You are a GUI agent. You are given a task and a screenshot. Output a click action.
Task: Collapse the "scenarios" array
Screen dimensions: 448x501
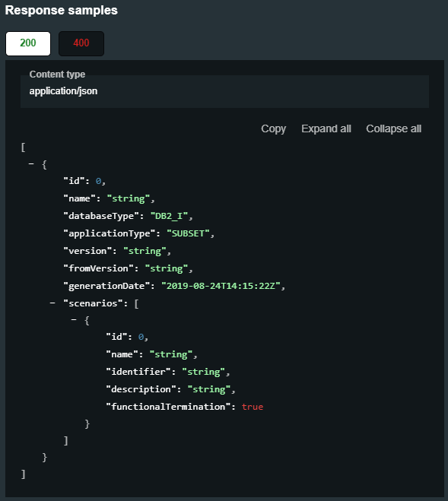pyautogui.click(x=52, y=303)
